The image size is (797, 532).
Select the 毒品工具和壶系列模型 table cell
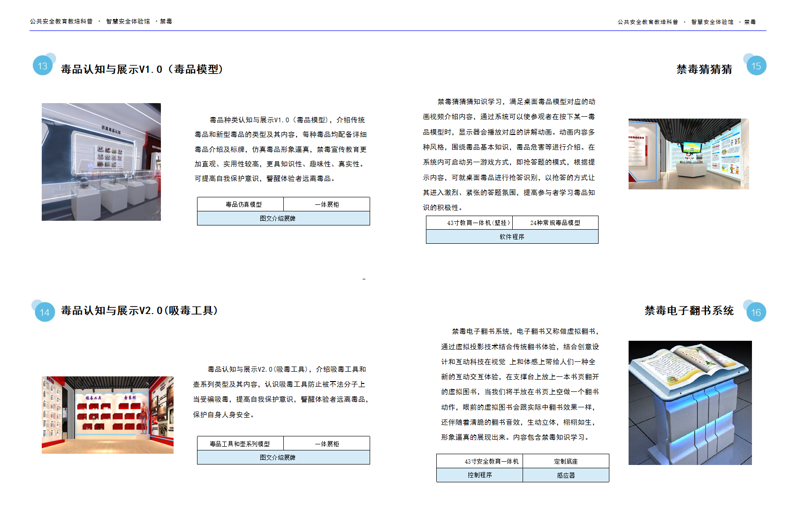pos(240,443)
